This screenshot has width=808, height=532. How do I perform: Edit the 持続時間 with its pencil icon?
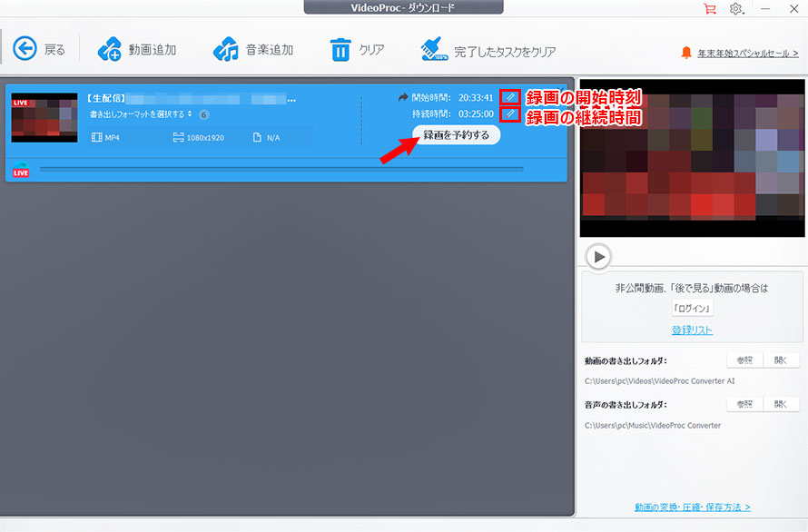[511, 113]
